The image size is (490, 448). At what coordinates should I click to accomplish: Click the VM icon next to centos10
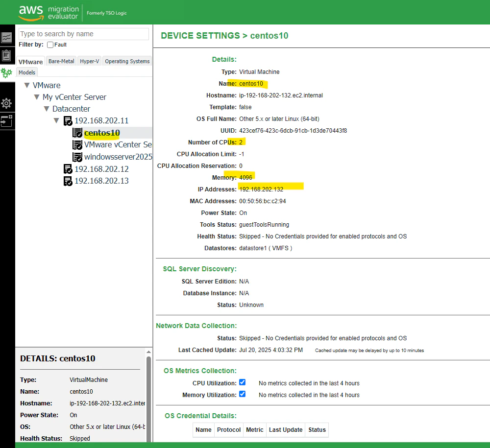77,133
